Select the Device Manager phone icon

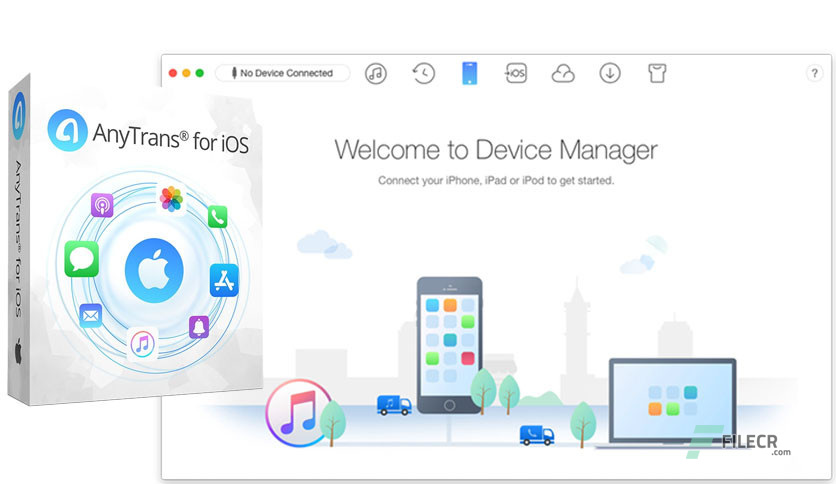(x=469, y=74)
